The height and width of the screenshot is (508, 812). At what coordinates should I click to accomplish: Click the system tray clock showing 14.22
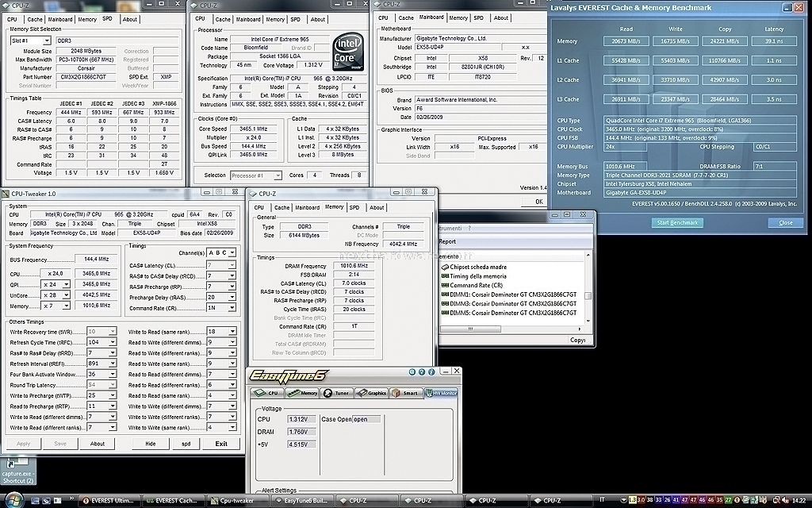click(x=799, y=500)
